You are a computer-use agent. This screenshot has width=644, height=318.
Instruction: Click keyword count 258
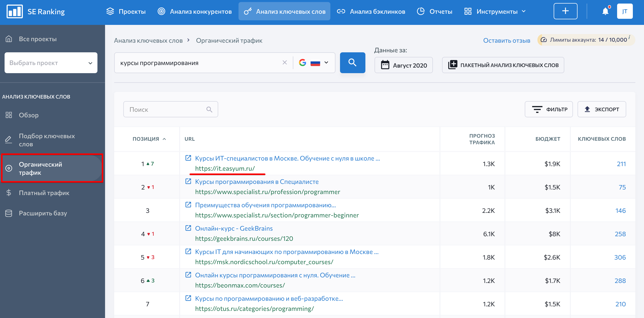click(620, 234)
